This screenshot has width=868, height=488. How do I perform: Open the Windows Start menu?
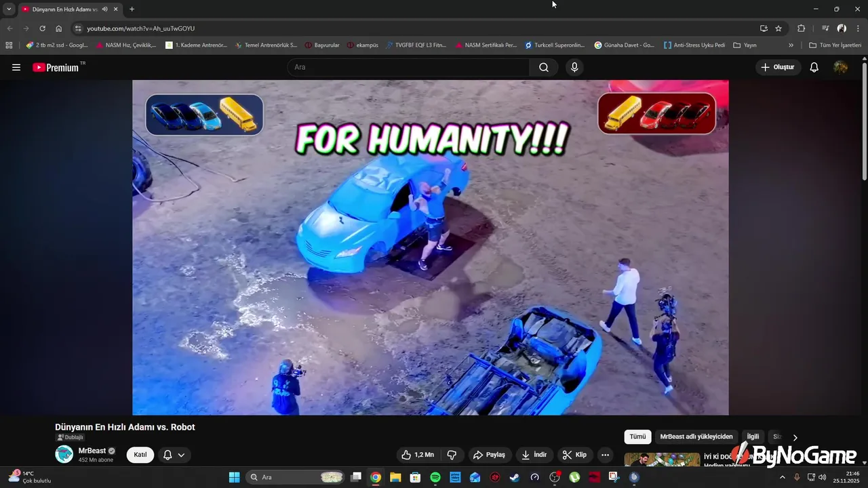click(x=235, y=477)
